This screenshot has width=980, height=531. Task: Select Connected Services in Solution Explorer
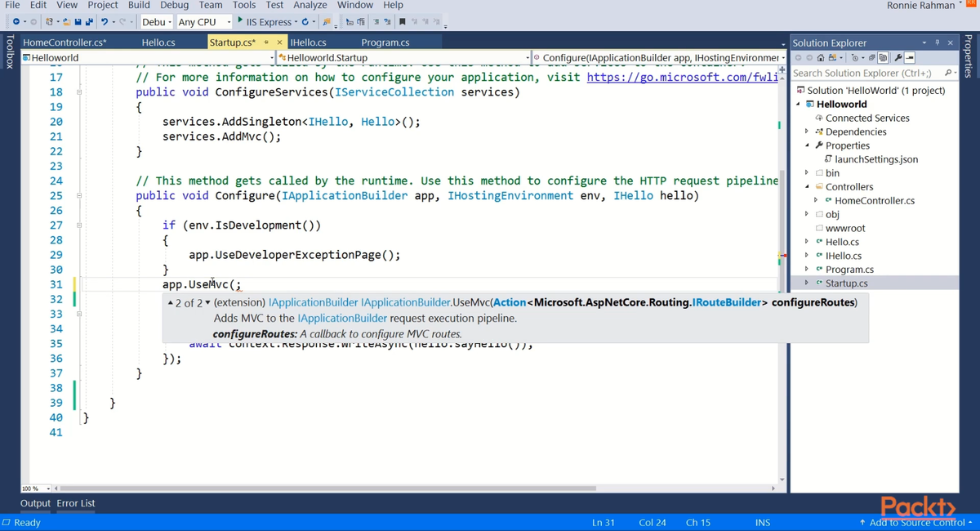tap(866, 118)
